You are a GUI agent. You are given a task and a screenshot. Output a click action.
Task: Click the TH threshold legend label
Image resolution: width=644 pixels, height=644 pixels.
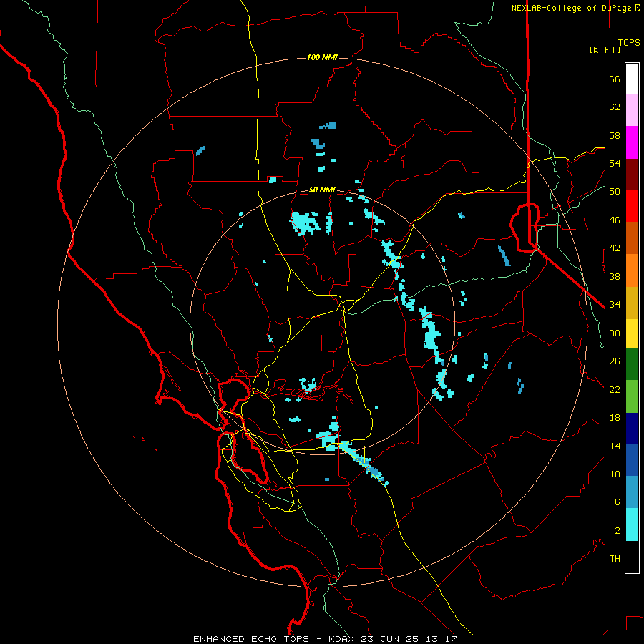pos(615,559)
